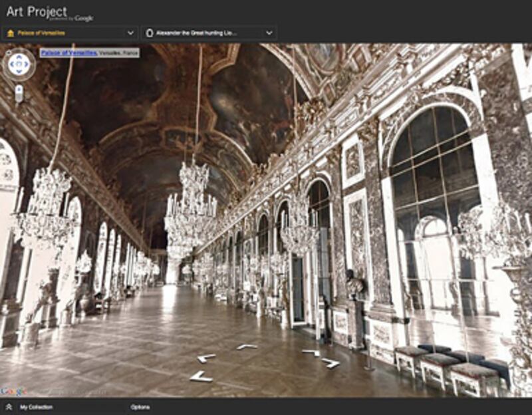Click the Art Project logo title
532x415 pixels.
(37, 11)
